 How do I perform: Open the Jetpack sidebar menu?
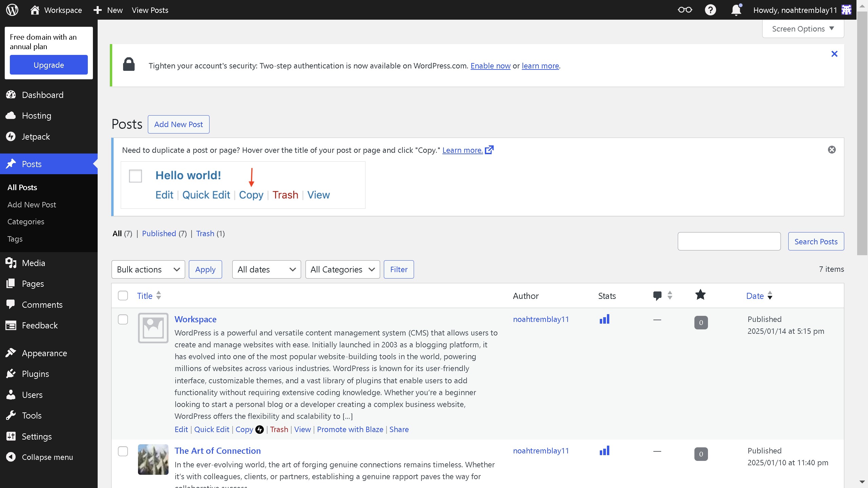[x=36, y=137]
